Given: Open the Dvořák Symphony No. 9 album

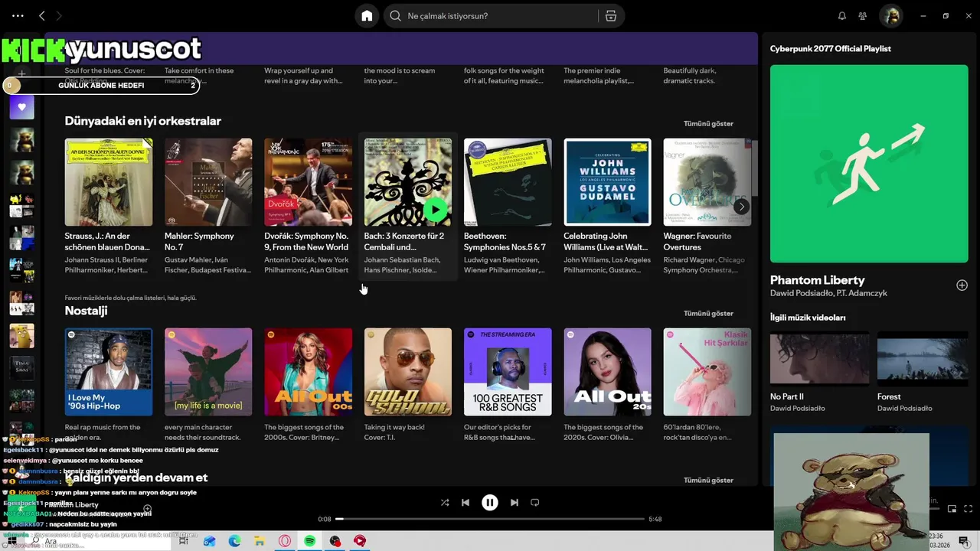Looking at the screenshot, I should coord(309,182).
